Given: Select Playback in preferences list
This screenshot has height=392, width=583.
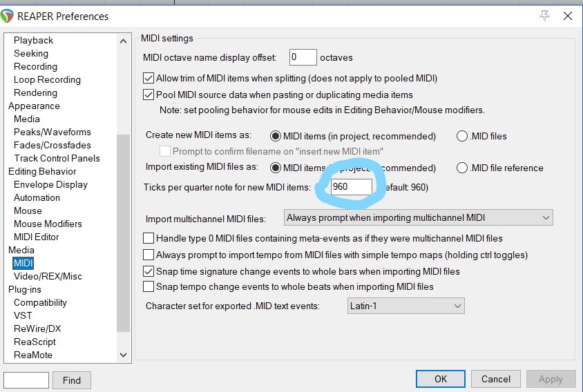Looking at the screenshot, I should 33,40.
